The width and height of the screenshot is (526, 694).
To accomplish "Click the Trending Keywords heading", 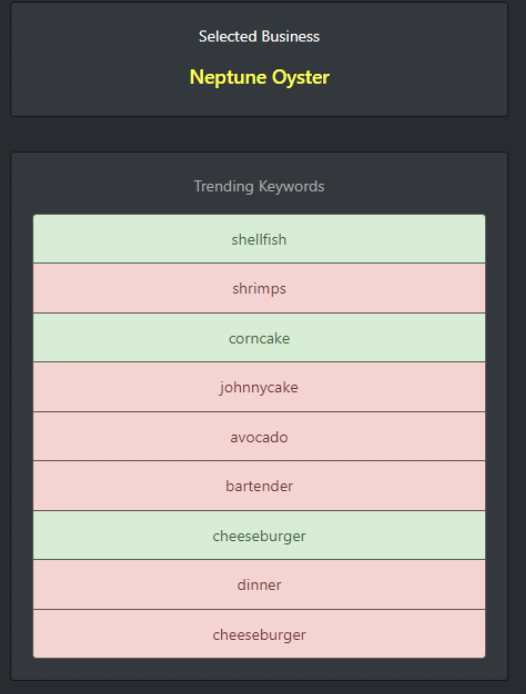I will point(259,186).
